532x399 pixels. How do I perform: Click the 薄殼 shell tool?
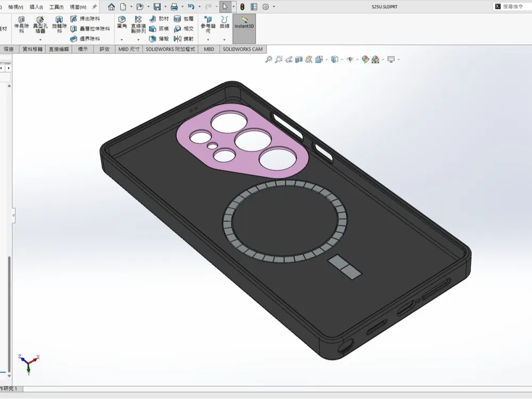159,39
